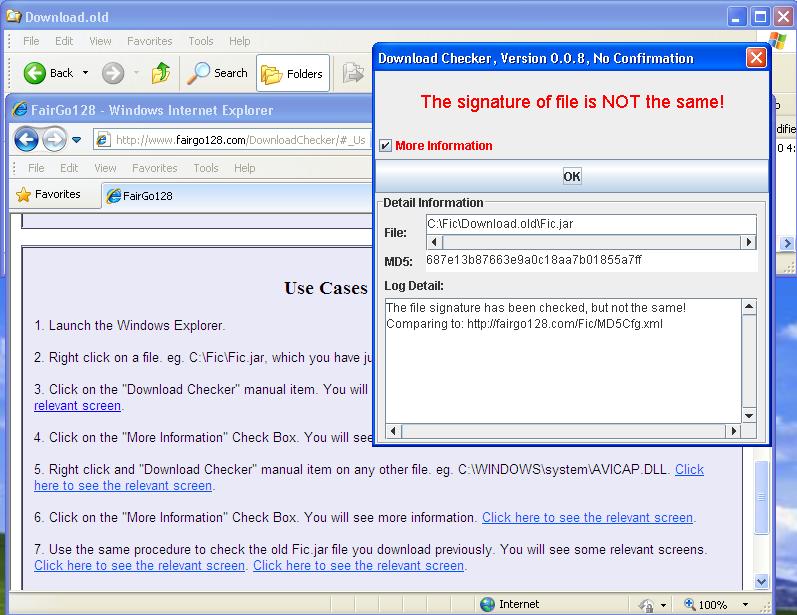
Task: Click left arrow of Log Detail horizontal scrollbar
Action: [393, 431]
